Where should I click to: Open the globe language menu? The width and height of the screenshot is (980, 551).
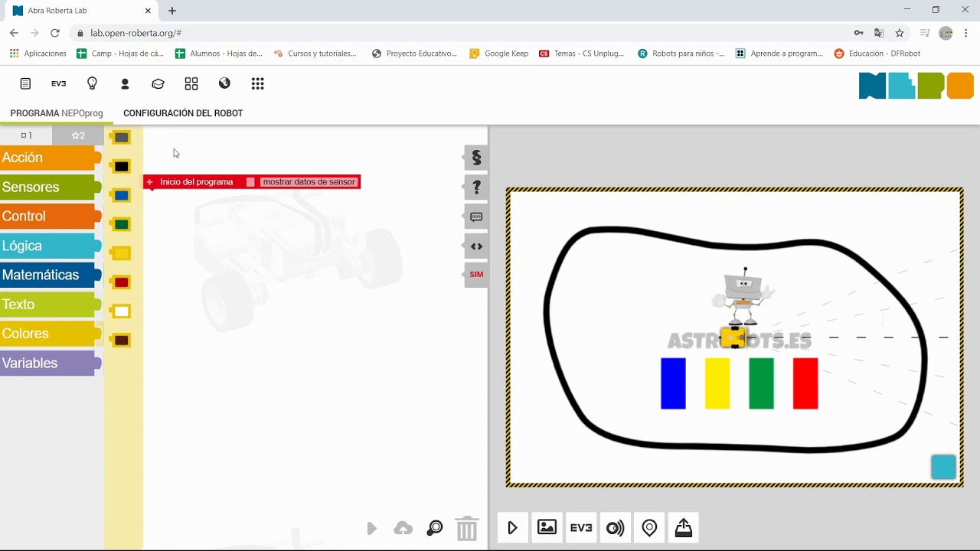coord(224,83)
